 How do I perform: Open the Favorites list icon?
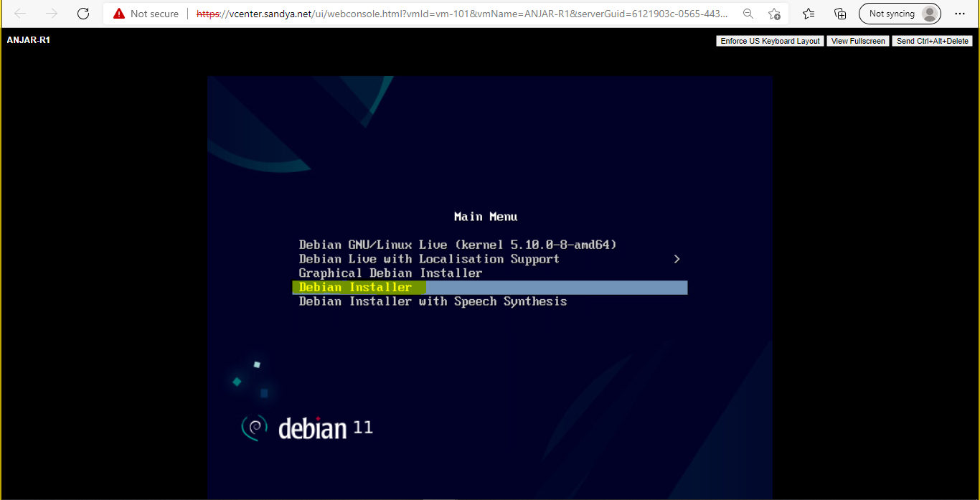pos(809,14)
